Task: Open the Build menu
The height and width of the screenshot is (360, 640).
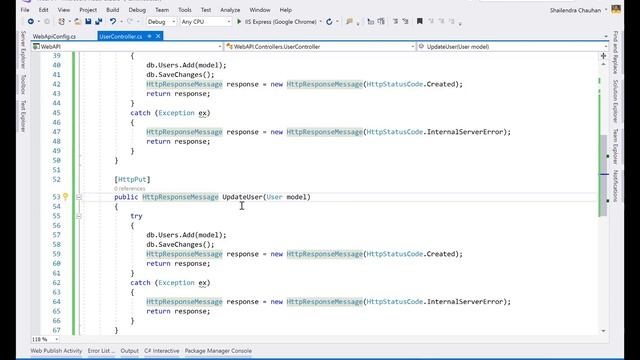Action: [113, 10]
